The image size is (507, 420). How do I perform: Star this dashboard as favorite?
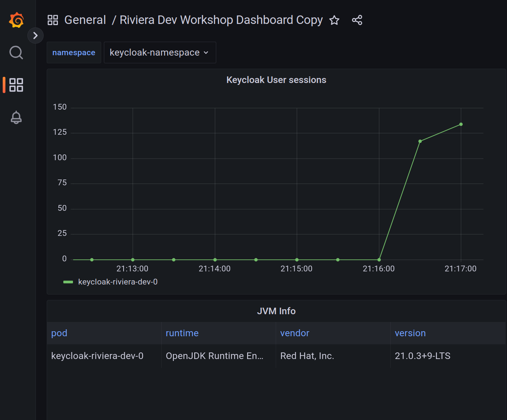pos(334,20)
